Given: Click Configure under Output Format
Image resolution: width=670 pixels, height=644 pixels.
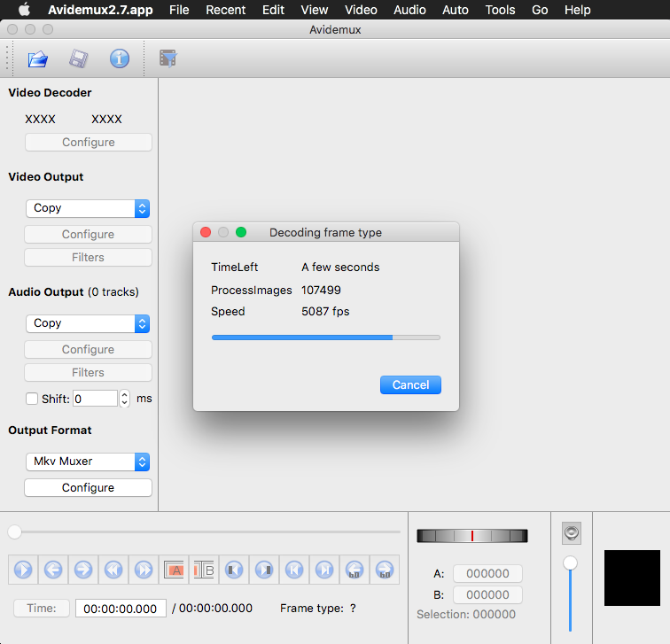Looking at the screenshot, I should point(88,488).
